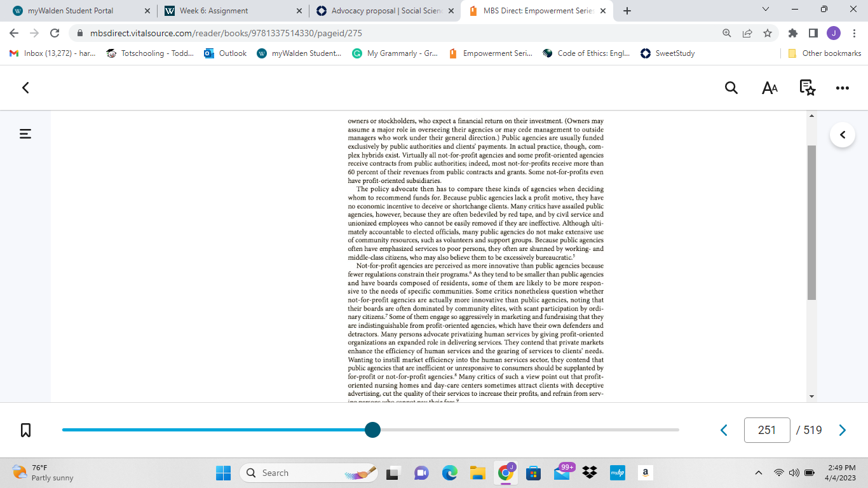Image resolution: width=868 pixels, height=488 pixels.
Task: Open the Wi-Fi network tray icon
Action: (779, 473)
